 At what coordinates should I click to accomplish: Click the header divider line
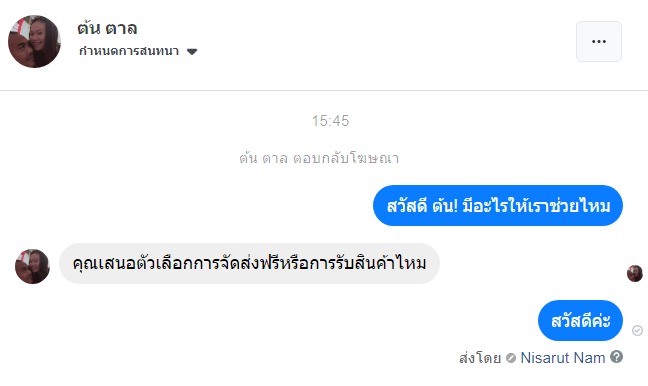(324, 90)
